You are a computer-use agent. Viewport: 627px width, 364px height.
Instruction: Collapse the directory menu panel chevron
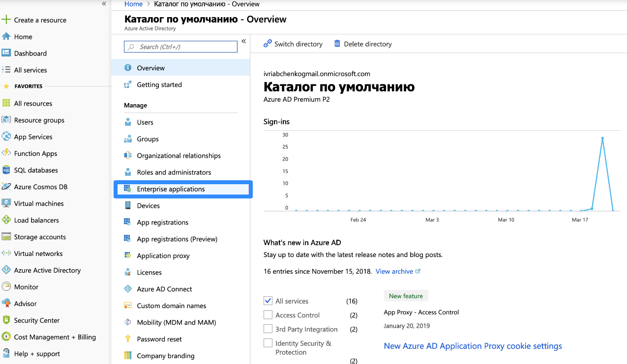point(243,41)
